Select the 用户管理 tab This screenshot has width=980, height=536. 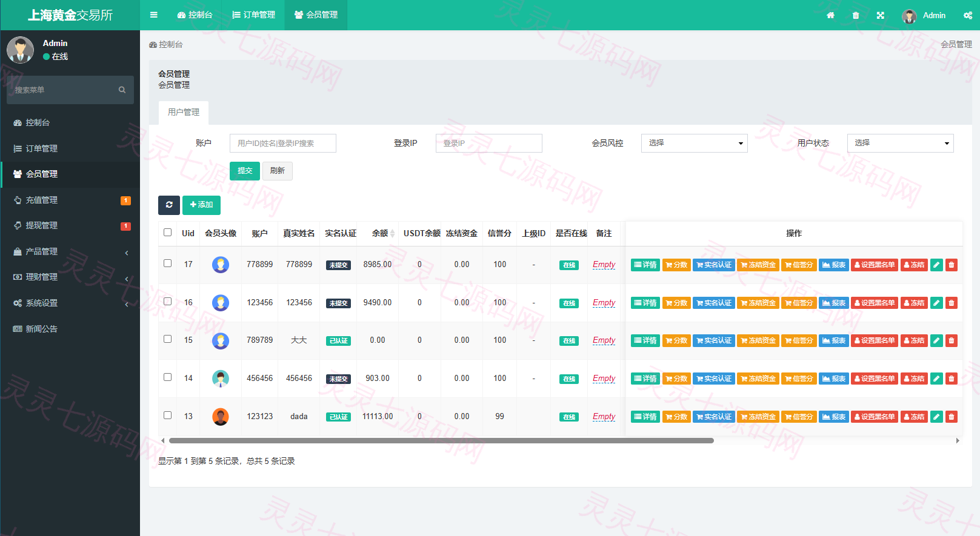point(184,113)
